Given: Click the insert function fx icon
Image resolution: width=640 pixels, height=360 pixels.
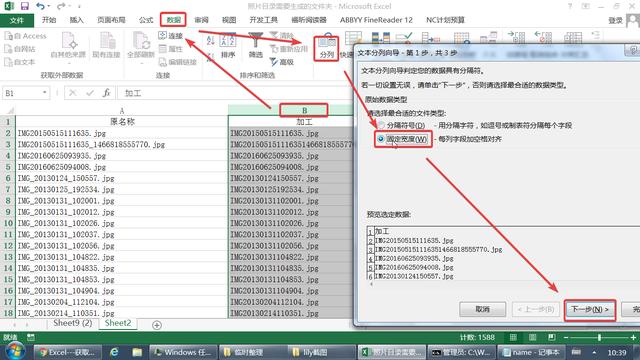Looking at the screenshot, I should (x=107, y=93).
